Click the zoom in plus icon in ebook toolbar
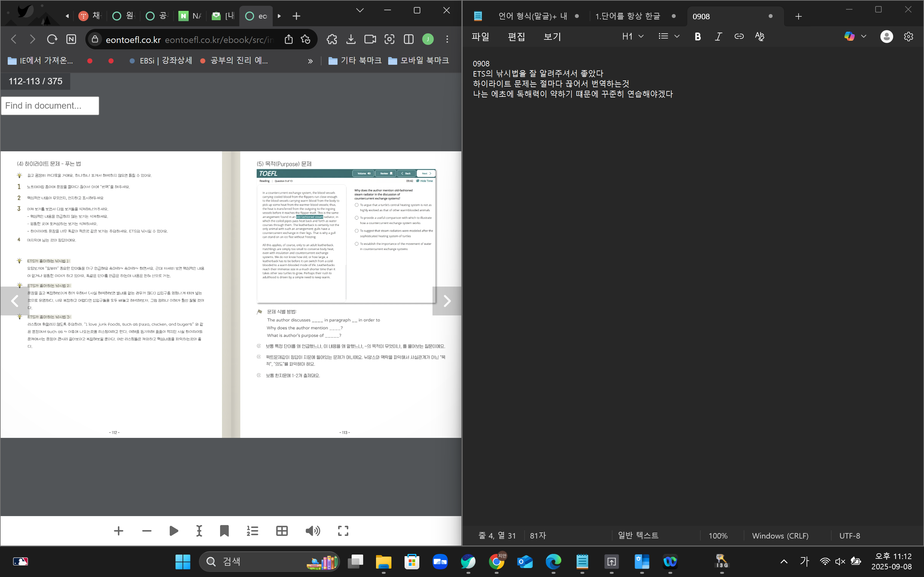924x577 pixels. 118,531
